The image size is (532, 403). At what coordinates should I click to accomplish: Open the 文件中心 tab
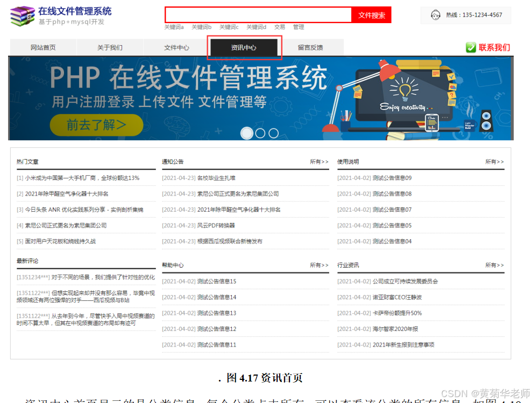tap(176, 47)
